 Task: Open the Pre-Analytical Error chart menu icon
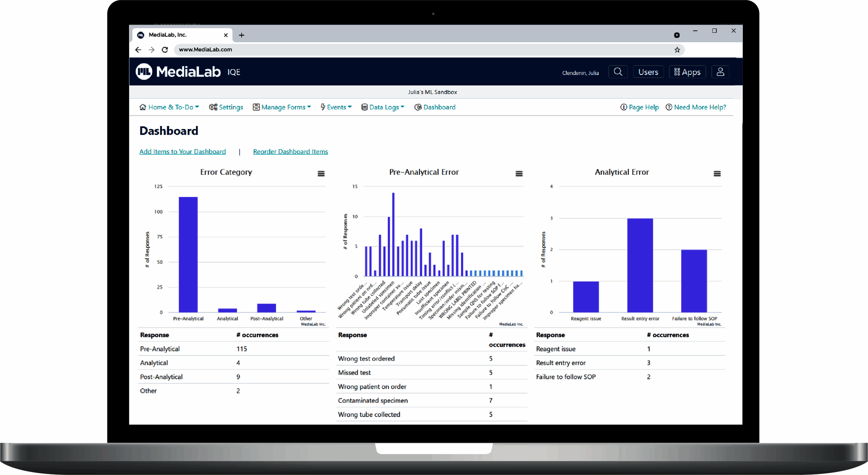(x=519, y=174)
